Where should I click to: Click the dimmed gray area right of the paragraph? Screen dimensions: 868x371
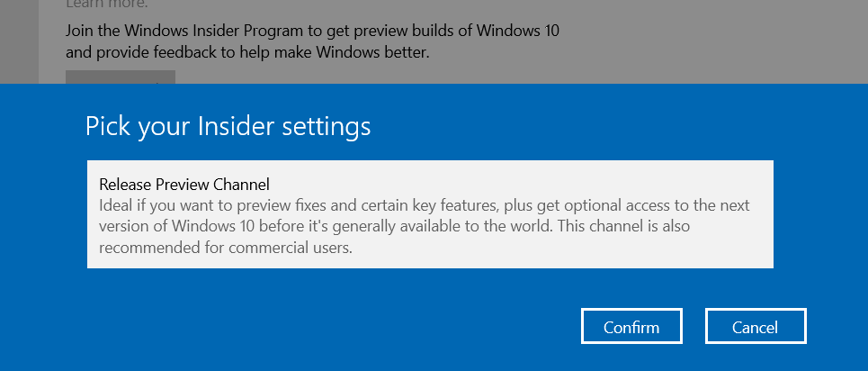tap(720, 41)
